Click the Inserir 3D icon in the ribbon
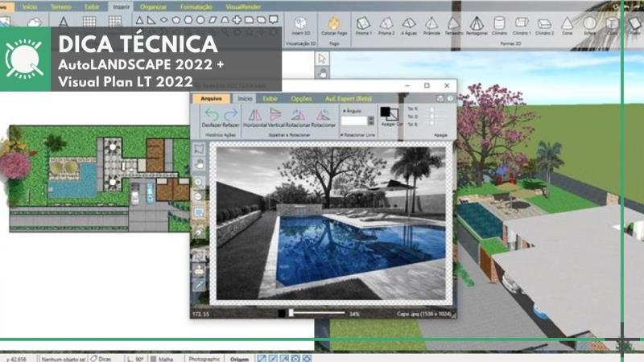Image resolution: width=644 pixels, height=362 pixels. point(300,23)
